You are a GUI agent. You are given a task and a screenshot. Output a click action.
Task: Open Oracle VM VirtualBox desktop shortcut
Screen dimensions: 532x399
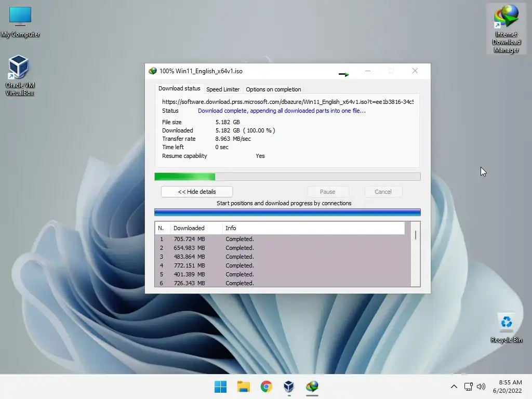click(19, 75)
